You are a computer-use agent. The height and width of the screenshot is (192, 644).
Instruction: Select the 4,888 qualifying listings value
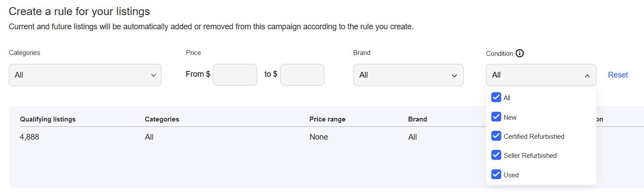pyautogui.click(x=30, y=137)
